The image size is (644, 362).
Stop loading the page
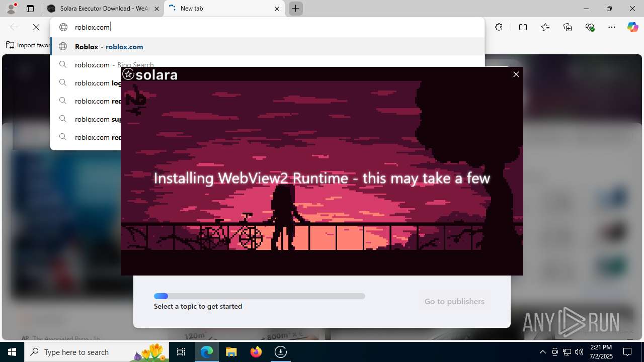pos(36,27)
